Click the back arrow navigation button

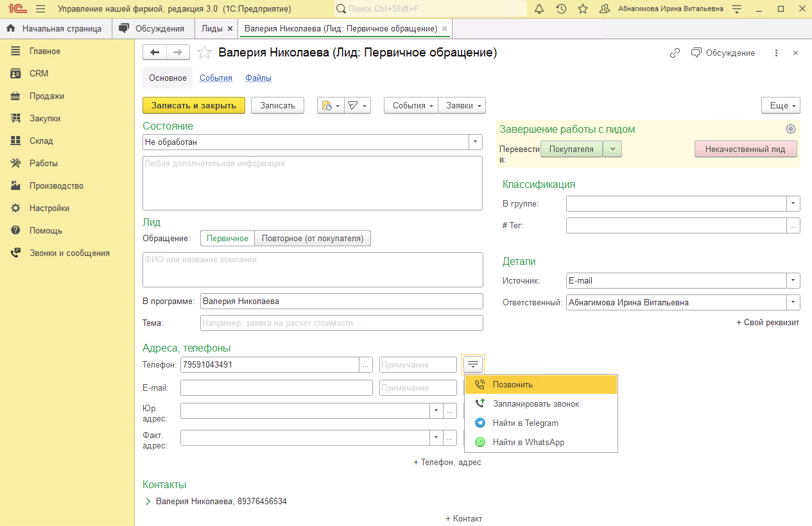coord(155,53)
